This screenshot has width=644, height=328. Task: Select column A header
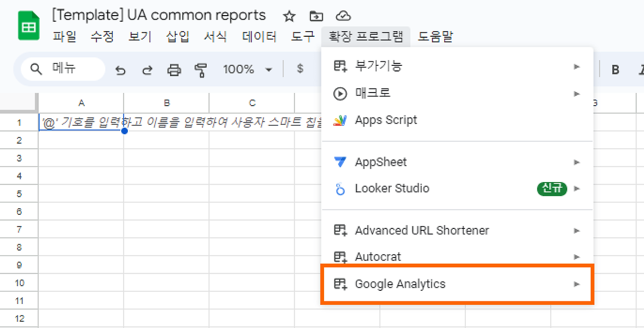click(81, 103)
